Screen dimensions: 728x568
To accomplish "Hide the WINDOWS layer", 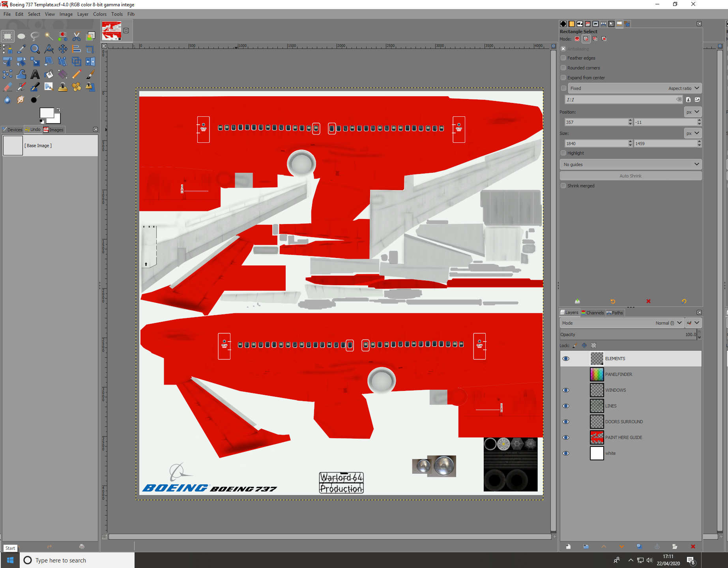I will point(566,390).
